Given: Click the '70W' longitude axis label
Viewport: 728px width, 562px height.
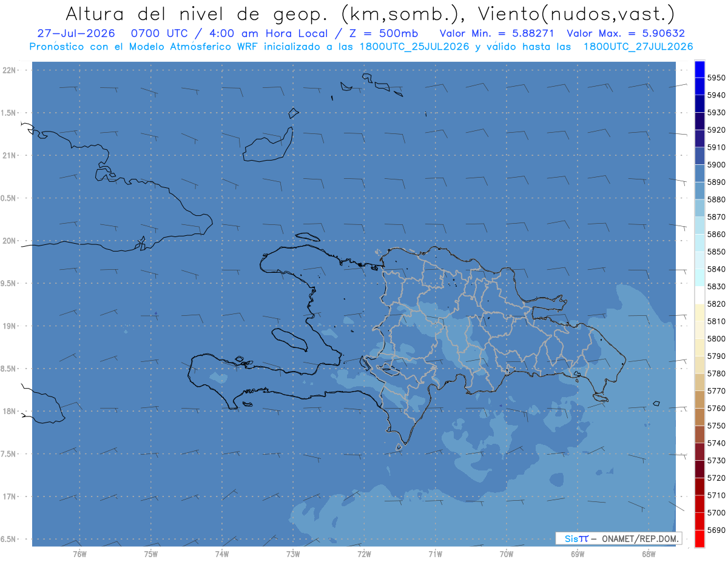Looking at the screenshot, I should (507, 554).
